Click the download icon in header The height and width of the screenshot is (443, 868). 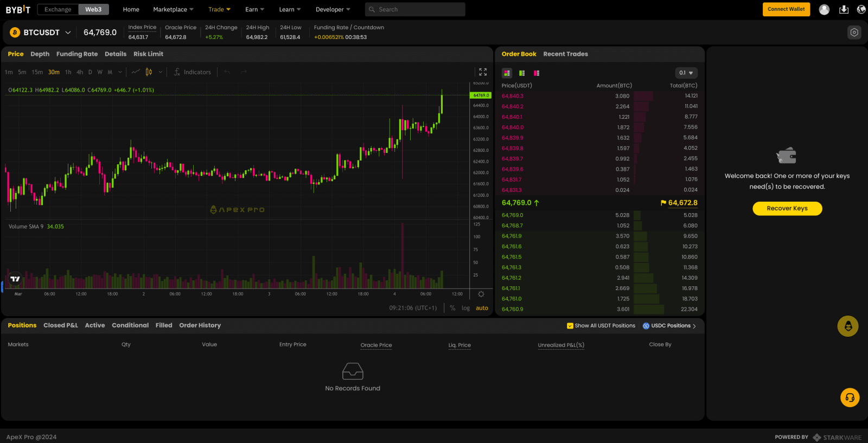pyautogui.click(x=844, y=9)
